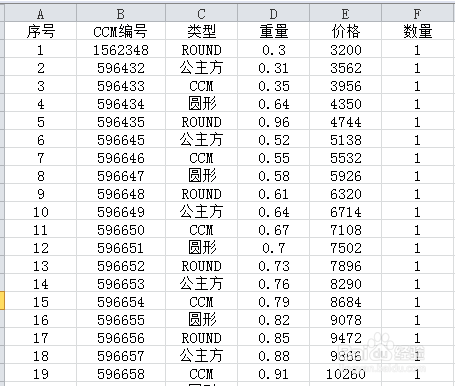Click the ROUND cell in row 序号 13
455x386 pixels.
pos(201,265)
